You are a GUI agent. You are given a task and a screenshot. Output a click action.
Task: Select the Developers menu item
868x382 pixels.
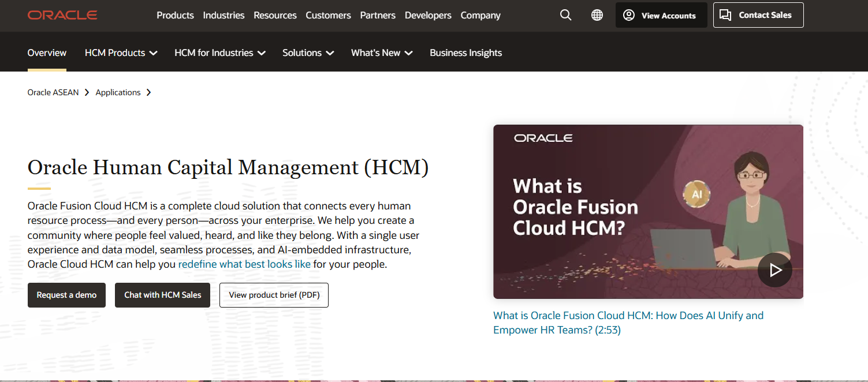pyautogui.click(x=428, y=16)
